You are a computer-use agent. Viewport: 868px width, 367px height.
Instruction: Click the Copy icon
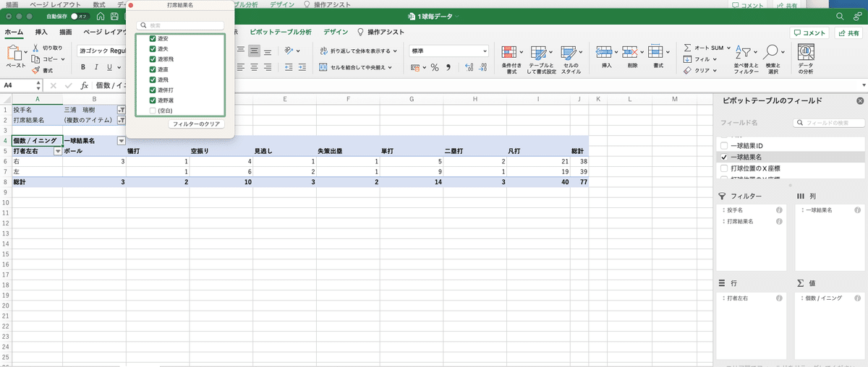tap(35, 59)
